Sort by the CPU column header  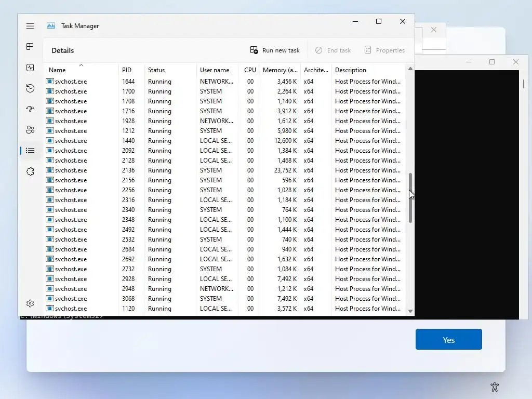coord(249,70)
